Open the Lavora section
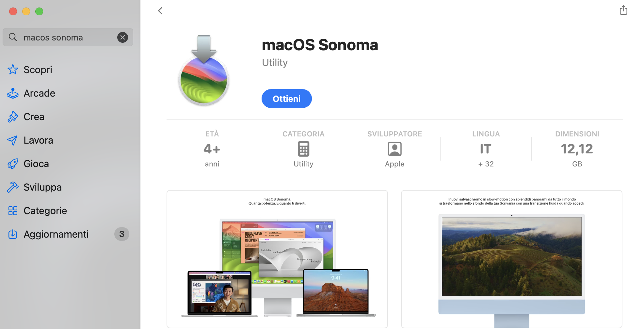Viewport: 644px width, 329px height. pos(38,140)
